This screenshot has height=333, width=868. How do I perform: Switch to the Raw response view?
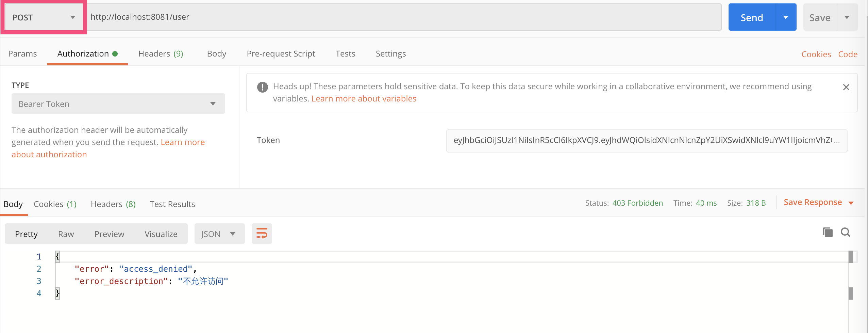click(x=66, y=234)
